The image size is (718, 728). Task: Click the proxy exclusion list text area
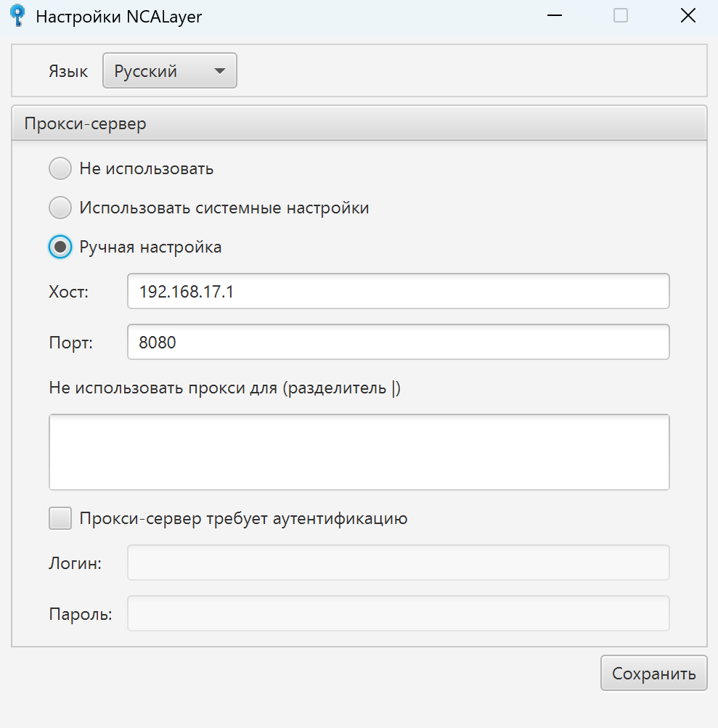tap(359, 452)
